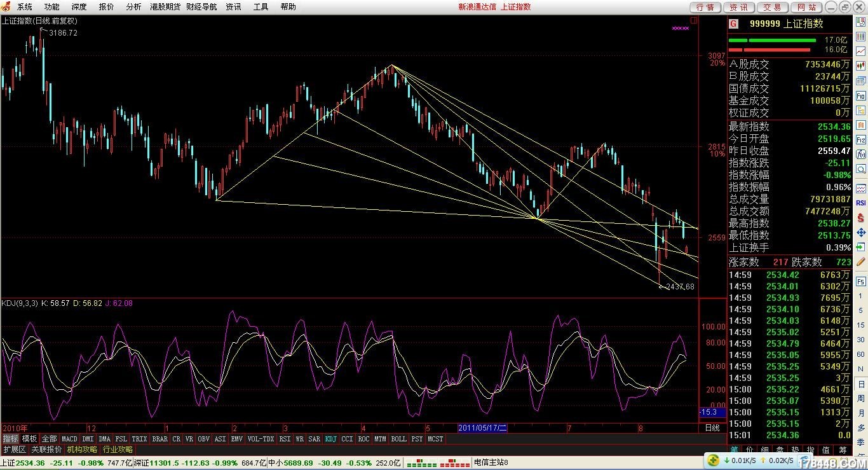Click the tree structure sidebar icon
This screenshot has width=868, height=470.
click(860, 110)
